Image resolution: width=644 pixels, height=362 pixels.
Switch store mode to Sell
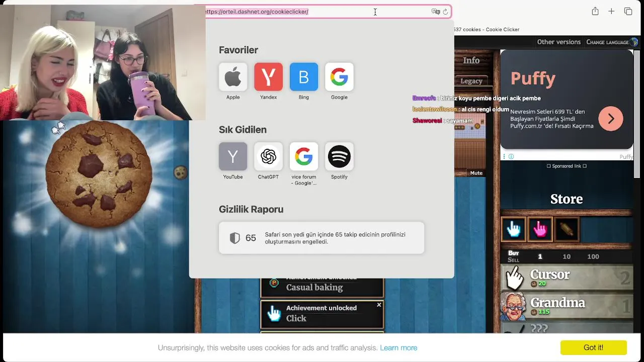[513, 260]
